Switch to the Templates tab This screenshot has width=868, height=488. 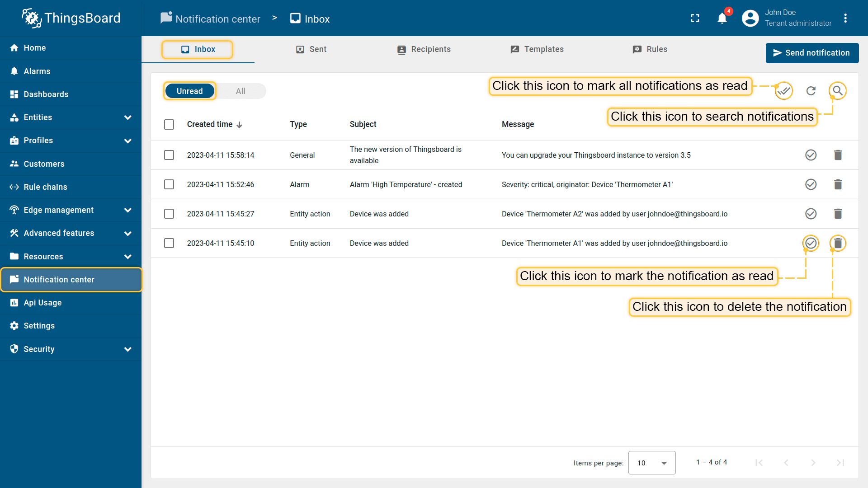point(537,49)
